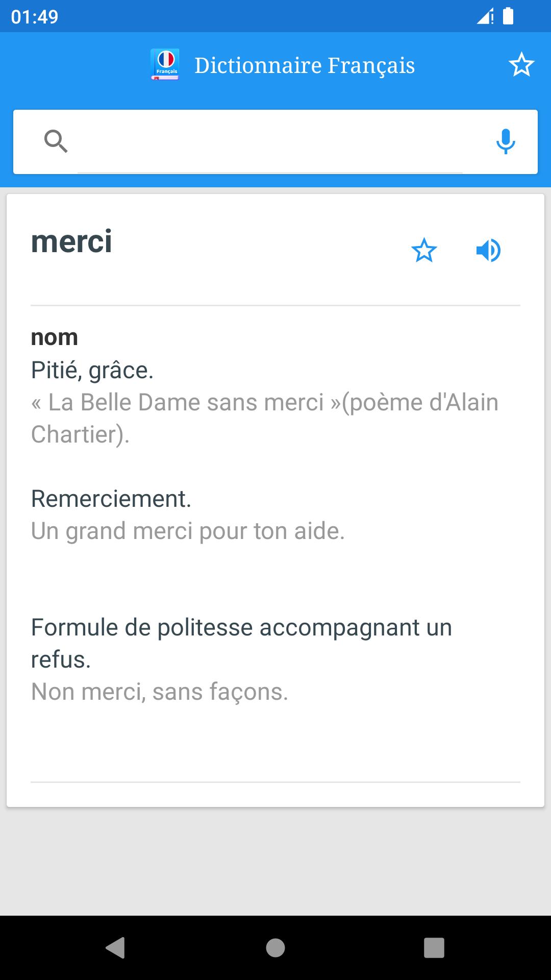Tap the magnifying glass search icon

coord(56,141)
